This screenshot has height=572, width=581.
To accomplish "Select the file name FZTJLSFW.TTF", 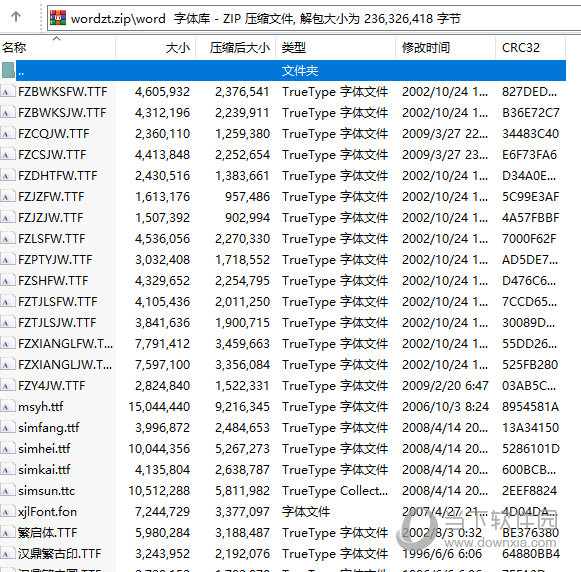I will (57, 302).
